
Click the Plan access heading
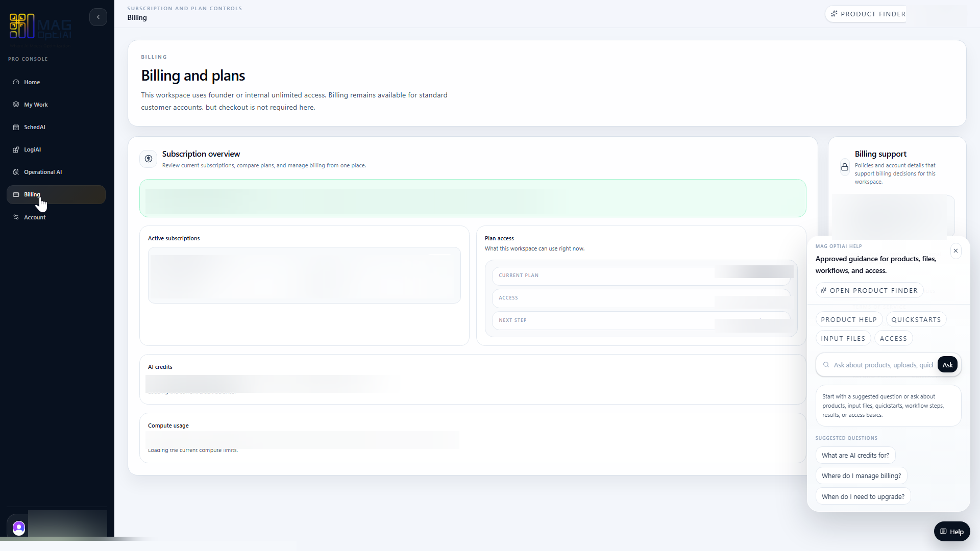[x=499, y=238]
